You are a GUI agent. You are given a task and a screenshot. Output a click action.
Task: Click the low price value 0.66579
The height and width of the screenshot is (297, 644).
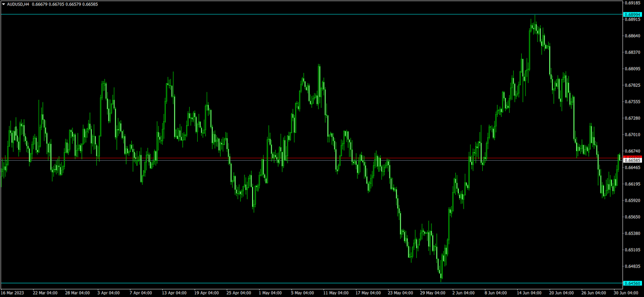pos(73,4)
